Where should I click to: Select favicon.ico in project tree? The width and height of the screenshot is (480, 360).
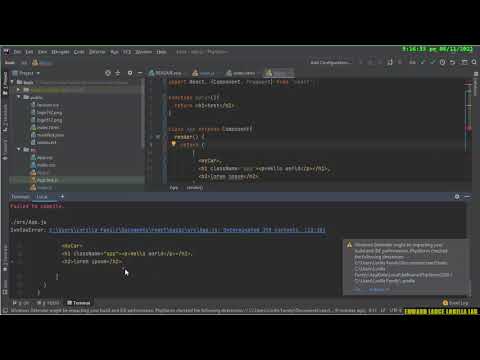[45, 105]
